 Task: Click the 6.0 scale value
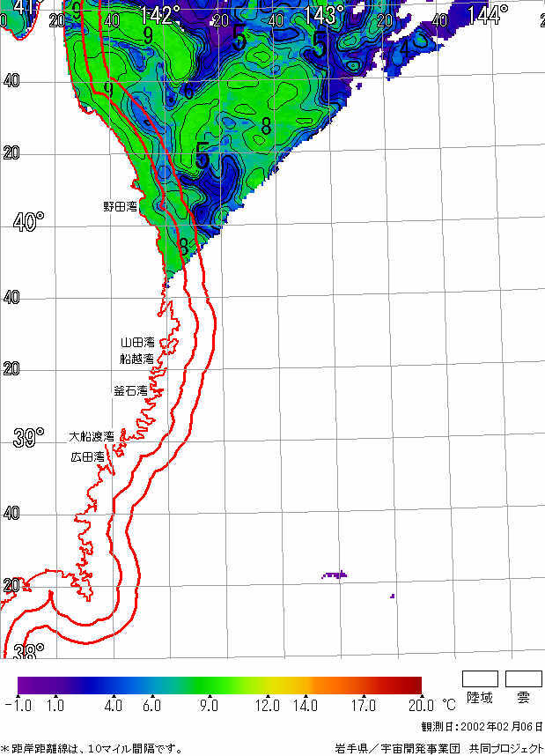coord(151,706)
